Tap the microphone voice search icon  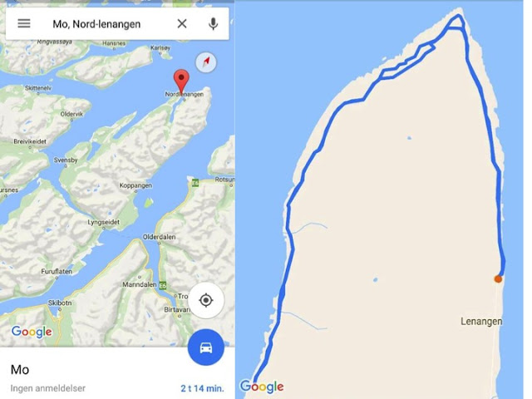[x=213, y=24]
